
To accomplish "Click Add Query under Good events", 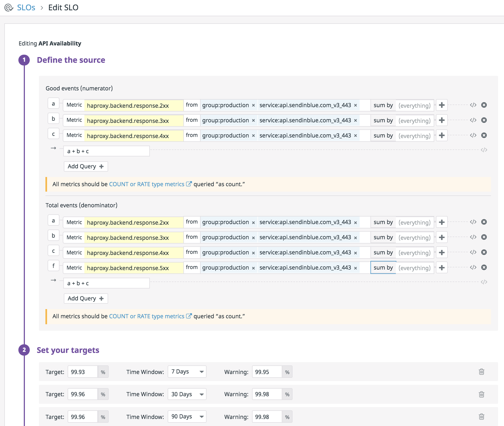I will coord(86,166).
